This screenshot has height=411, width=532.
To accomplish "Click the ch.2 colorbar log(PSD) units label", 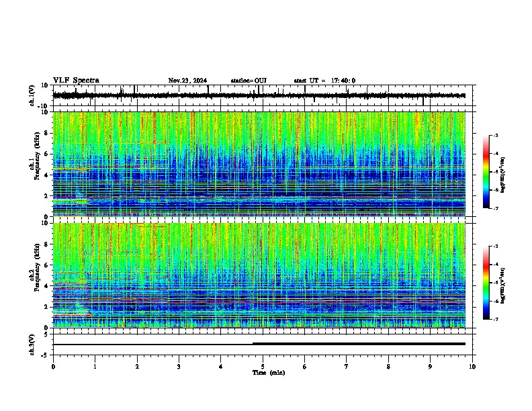I will [503, 285].
